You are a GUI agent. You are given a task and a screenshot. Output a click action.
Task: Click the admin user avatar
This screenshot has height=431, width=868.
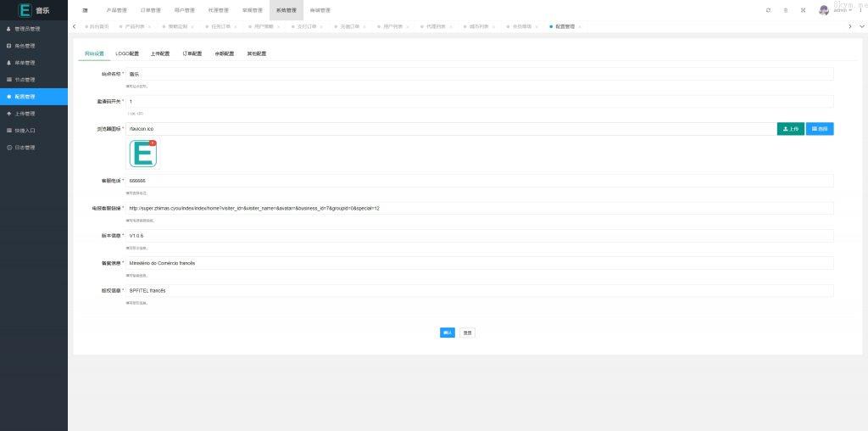coord(824,10)
